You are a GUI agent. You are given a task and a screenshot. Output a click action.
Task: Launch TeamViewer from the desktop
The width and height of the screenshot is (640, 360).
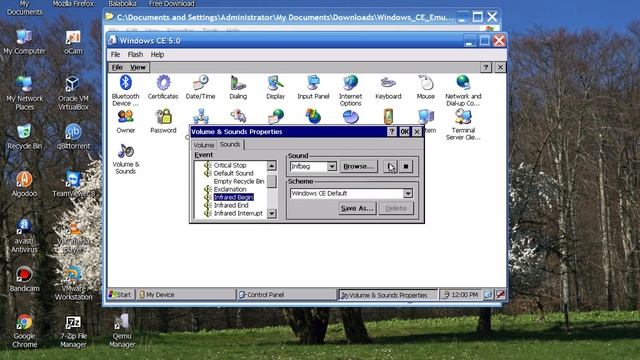tap(73, 184)
